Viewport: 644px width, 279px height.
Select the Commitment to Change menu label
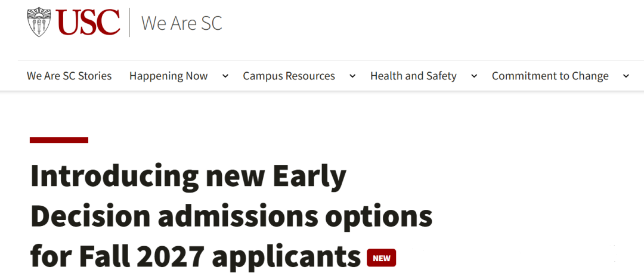(550, 76)
